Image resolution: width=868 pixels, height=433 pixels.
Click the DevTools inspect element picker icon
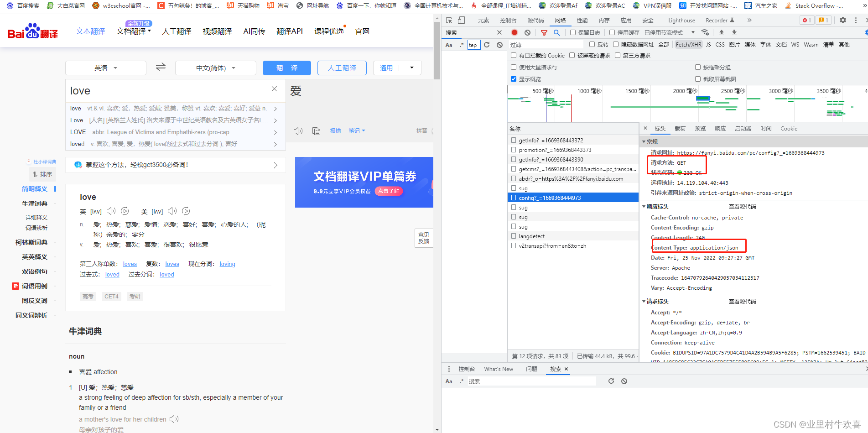pyautogui.click(x=449, y=21)
